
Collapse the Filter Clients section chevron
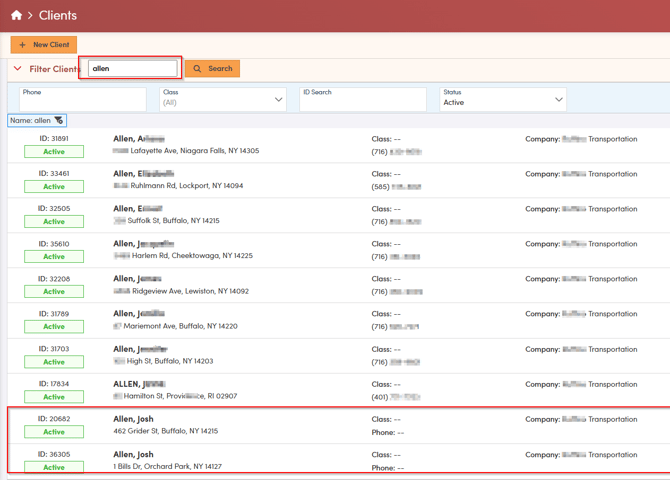tap(17, 69)
